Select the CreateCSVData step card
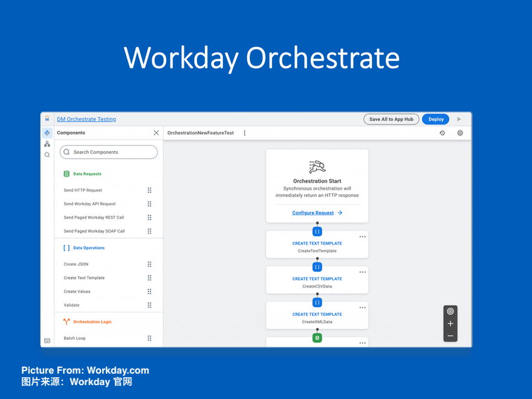 [317, 280]
